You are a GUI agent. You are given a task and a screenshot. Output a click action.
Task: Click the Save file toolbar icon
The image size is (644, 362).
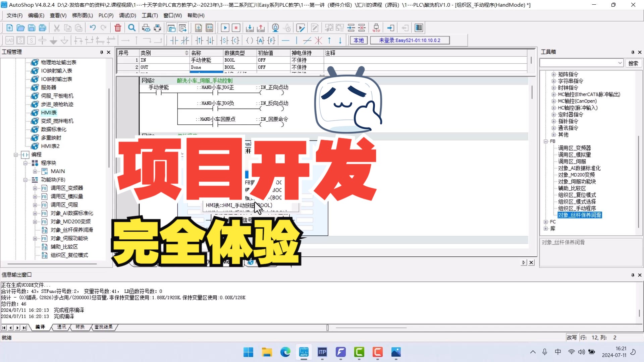(32, 28)
